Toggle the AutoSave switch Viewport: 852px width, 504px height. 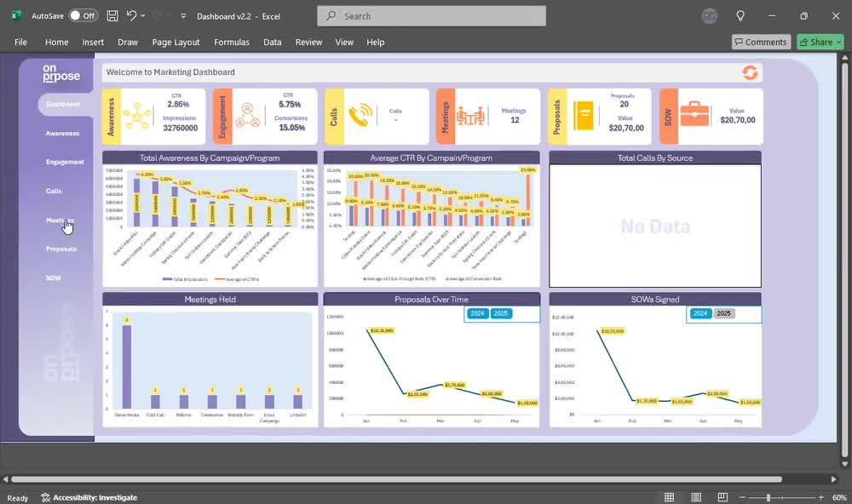pyautogui.click(x=83, y=15)
